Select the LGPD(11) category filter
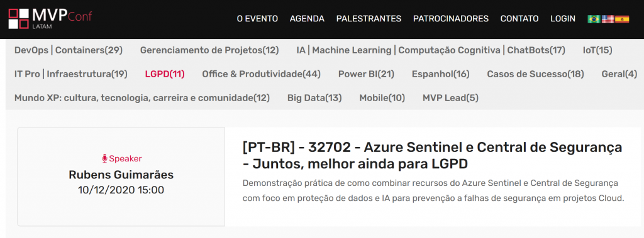 point(165,74)
